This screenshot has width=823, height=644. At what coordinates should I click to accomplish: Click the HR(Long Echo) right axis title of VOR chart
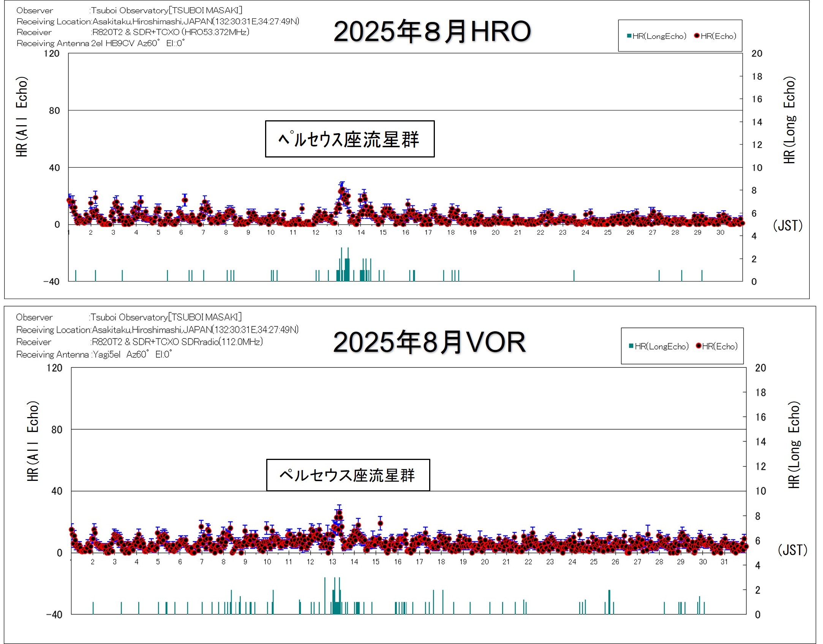click(x=793, y=444)
